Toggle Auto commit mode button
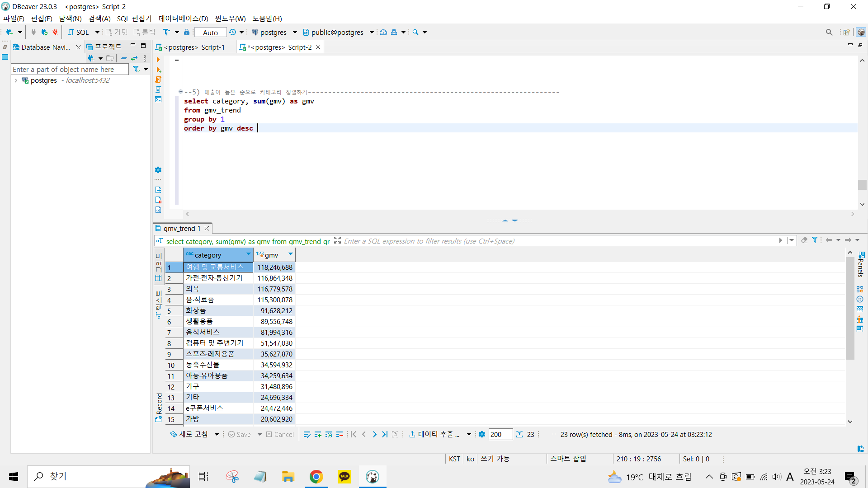The width and height of the screenshot is (868, 488). pos(210,33)
